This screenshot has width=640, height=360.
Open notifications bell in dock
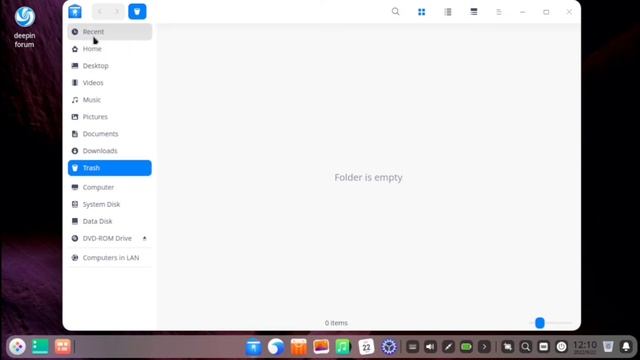tap(626, 347)
